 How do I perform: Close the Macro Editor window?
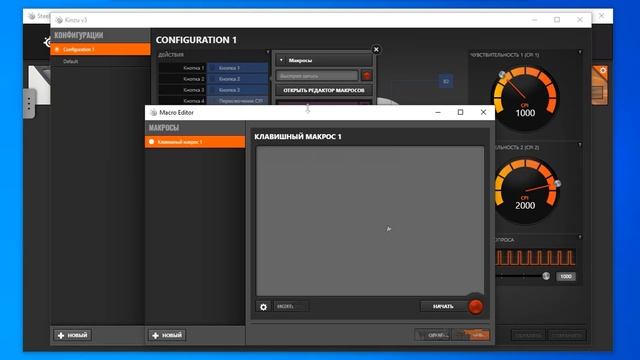coord(483,112)
